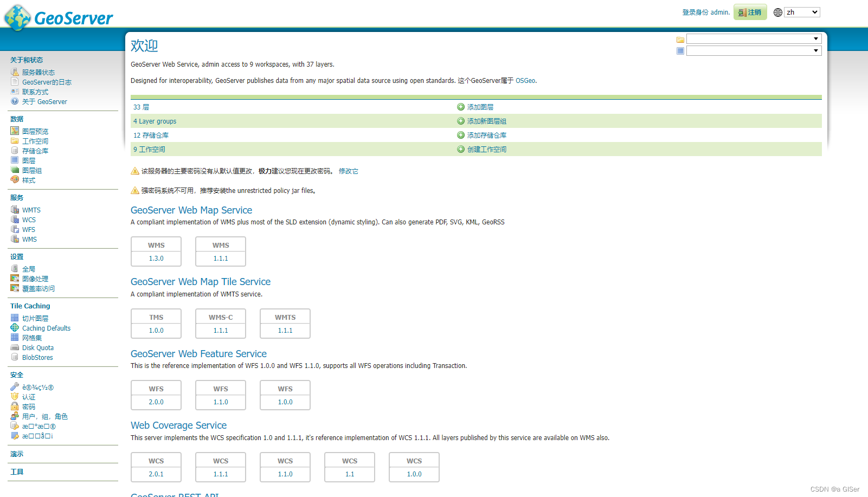Image resolution: width=868 pixels, height=497 pixels.
Task: Click the 用户,组,角色 users icon
Action: pos(15,416)
